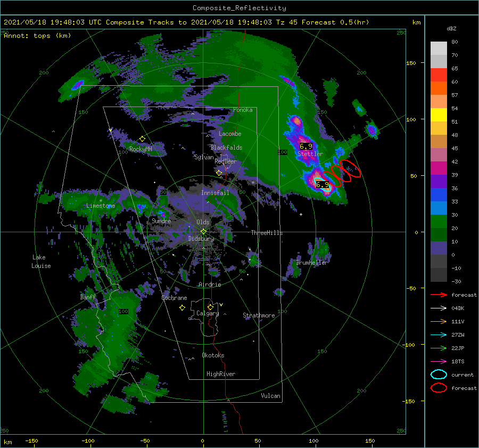Click the 'Annot: tops (km)' annotation text

click(x=37, y=36)
